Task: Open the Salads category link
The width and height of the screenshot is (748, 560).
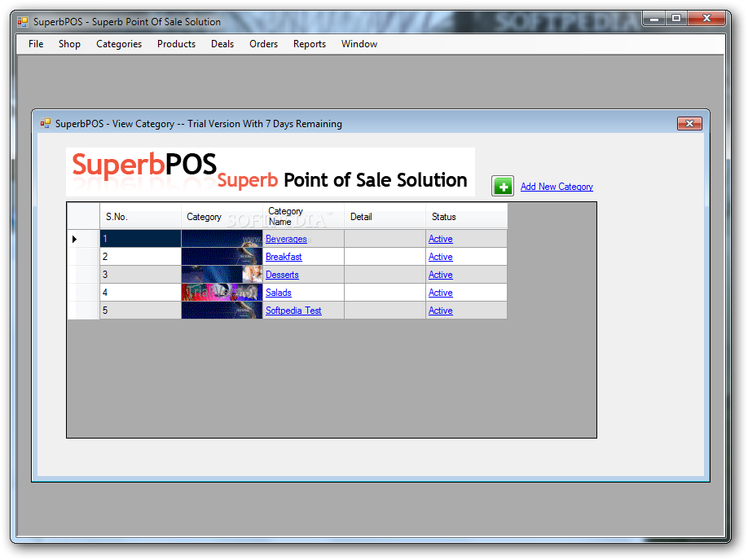Action: (x=278, y=293)
